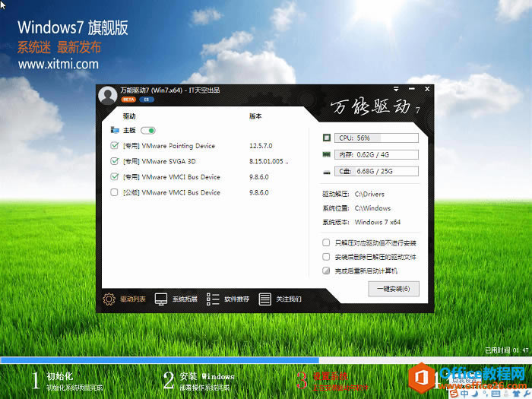
Task: Click the C drive disk icon
Action: (326, 172)
